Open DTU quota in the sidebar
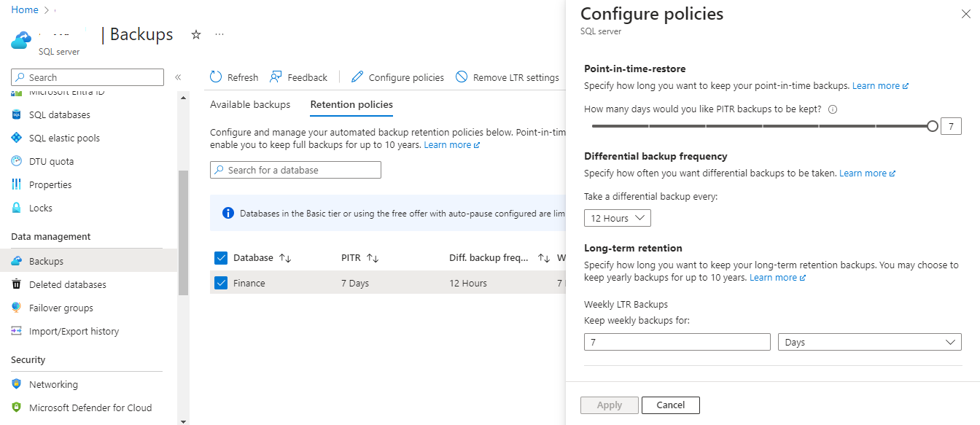The height and width of the screenshot is (425, 980). 51,161
